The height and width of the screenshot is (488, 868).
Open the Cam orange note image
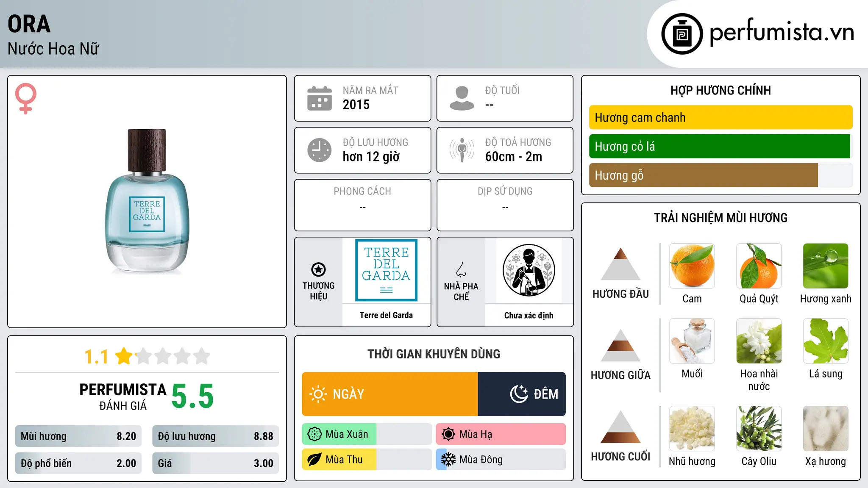(692, 266)
